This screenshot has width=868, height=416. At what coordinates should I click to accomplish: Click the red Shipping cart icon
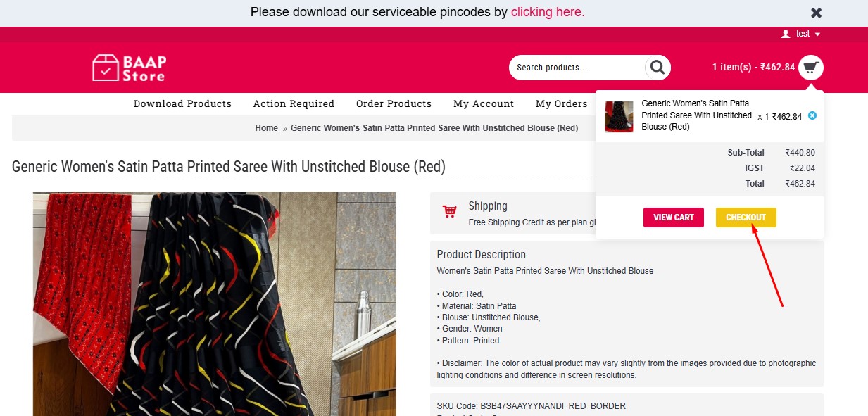pyautogui.click(x=449, y=211)
